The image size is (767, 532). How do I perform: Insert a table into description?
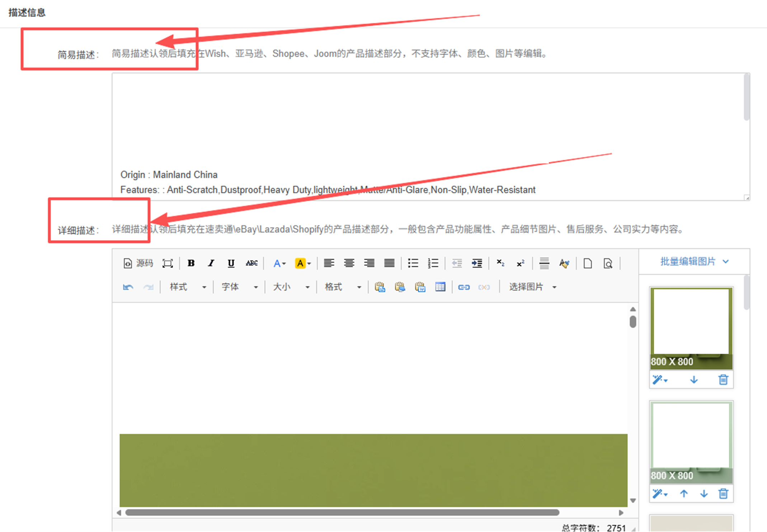440,287
